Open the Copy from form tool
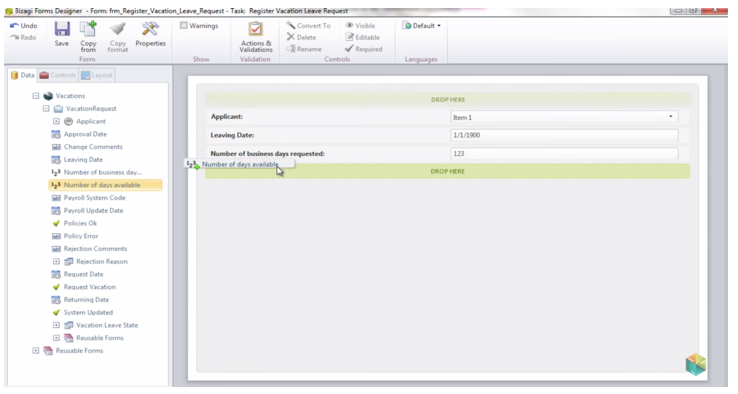 [88, 29]
